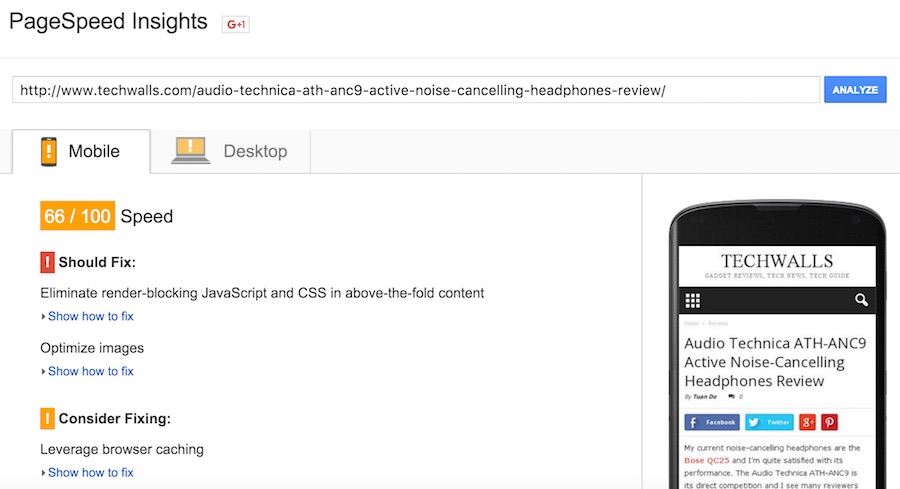
Task: Click the 'Tuan Do' author name
Action: point(705,397)
